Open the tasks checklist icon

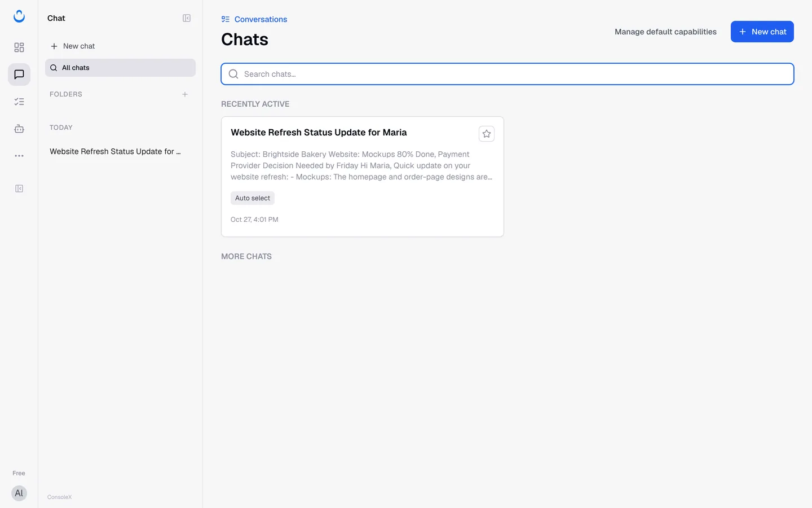[x=19, y=102]
